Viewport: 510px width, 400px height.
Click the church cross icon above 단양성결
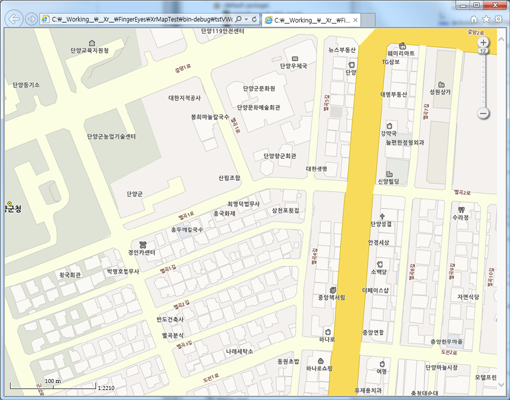pos(382,216)
